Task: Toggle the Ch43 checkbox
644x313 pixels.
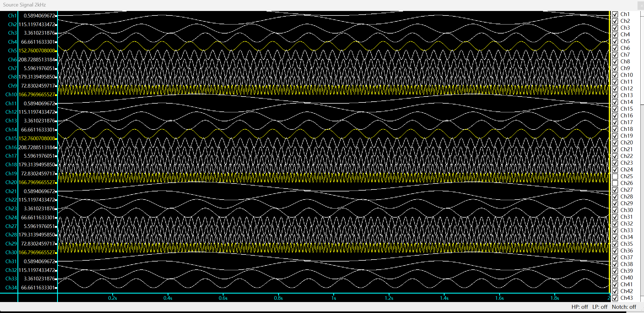Action: [615, 298]
